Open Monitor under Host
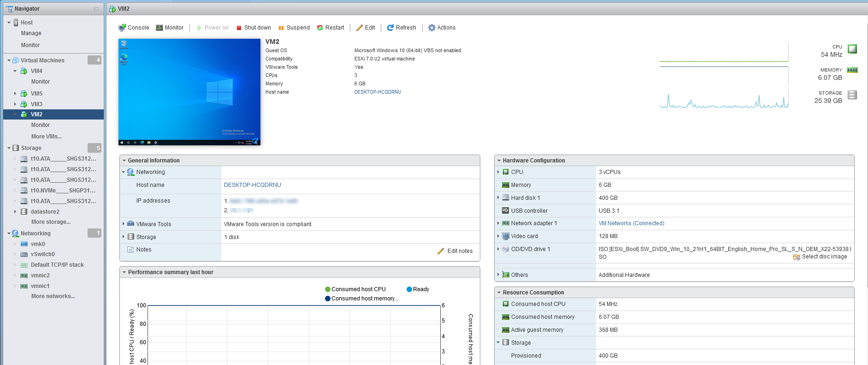Viewport: 868px width, 365px height. point(30,45)
